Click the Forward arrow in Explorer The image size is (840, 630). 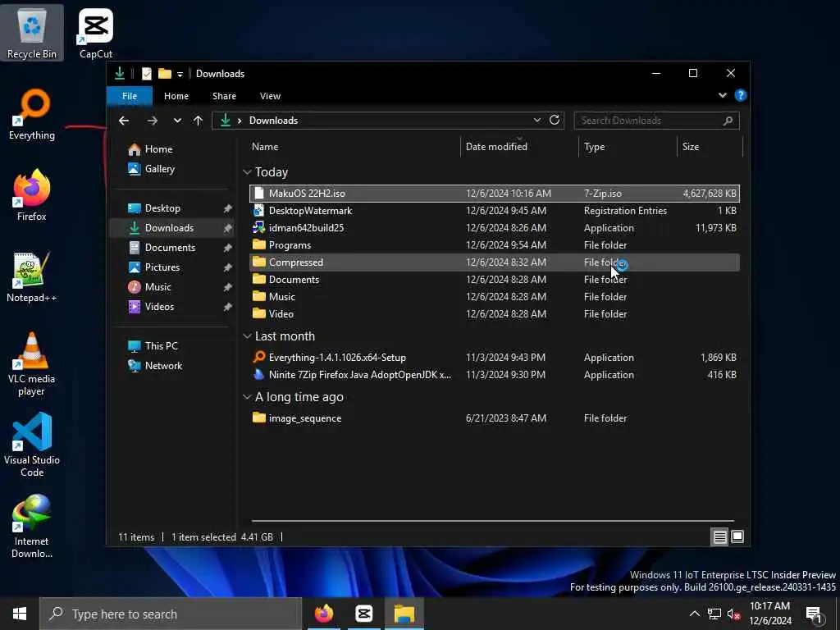pos(152,121)
